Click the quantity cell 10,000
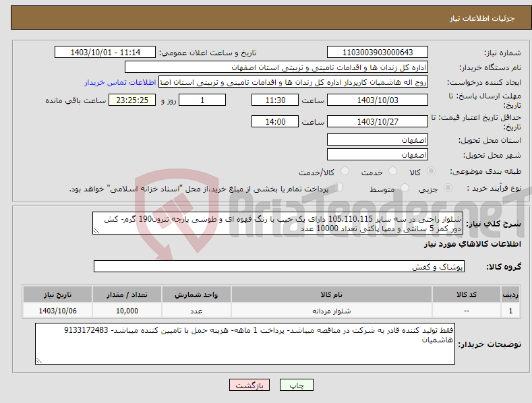The height and width of the screenshot is (403, 532). 127,311
